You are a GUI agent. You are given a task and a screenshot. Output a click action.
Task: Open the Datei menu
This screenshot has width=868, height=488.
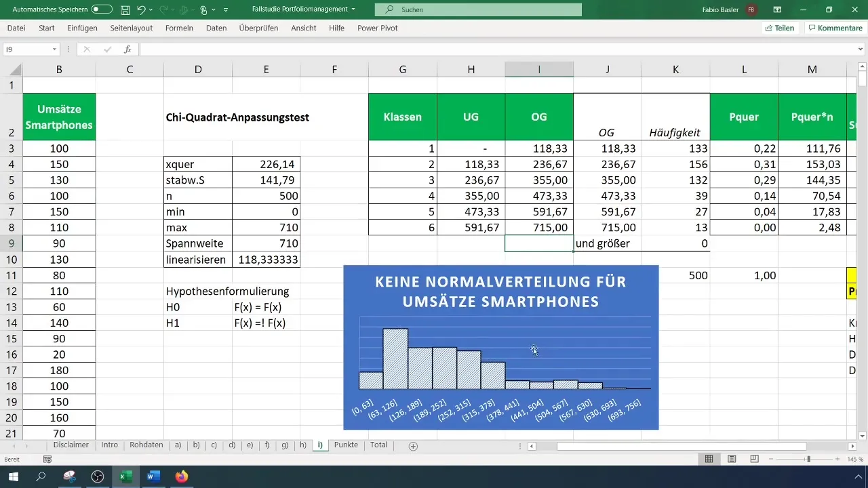(x=16, y=28)
